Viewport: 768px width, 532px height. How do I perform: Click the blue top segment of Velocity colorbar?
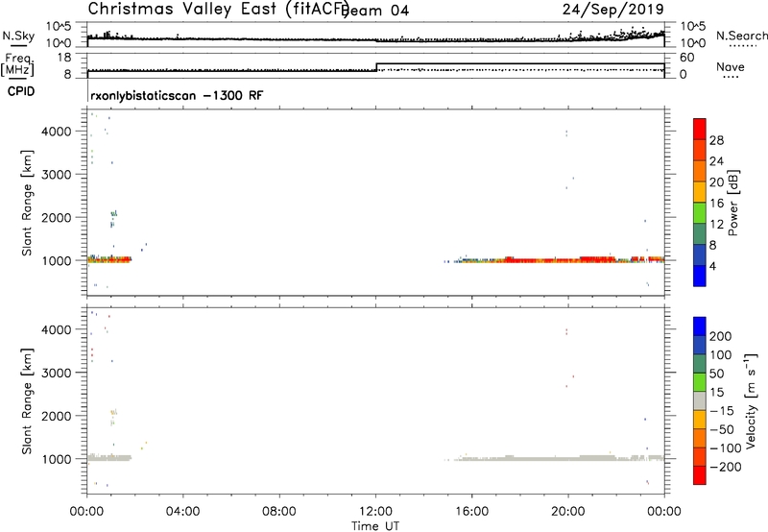700,326
